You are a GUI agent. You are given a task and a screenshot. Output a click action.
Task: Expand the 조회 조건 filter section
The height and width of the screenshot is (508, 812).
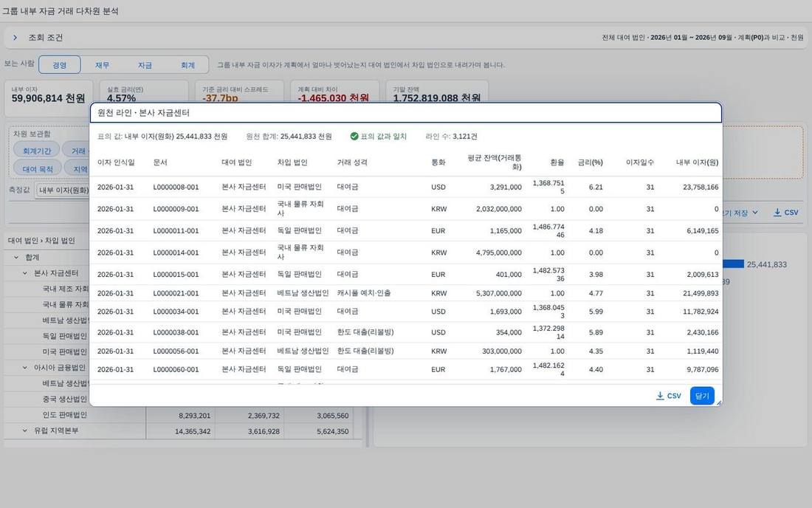[15, 37]
